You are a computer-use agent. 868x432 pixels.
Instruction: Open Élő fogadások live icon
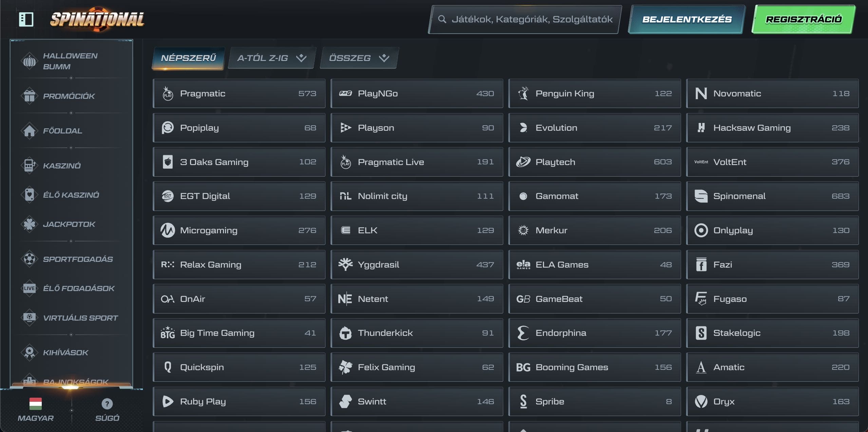[x=30, y=288]
